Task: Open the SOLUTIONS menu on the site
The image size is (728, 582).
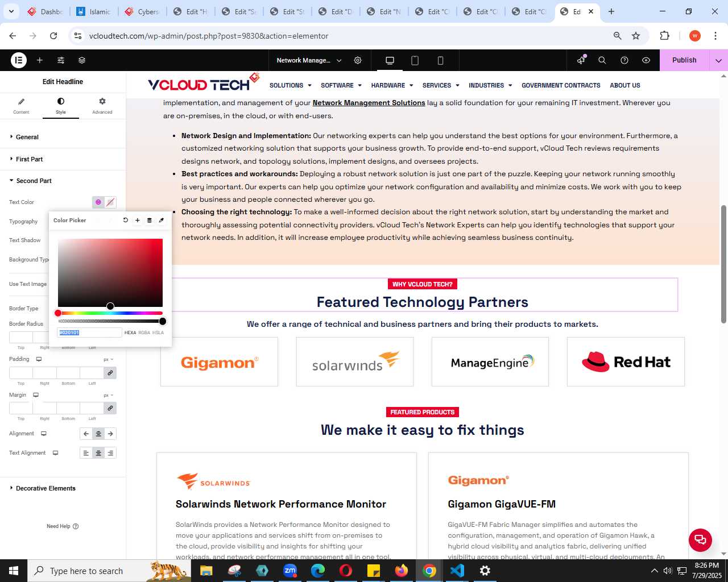Action: 290,85
